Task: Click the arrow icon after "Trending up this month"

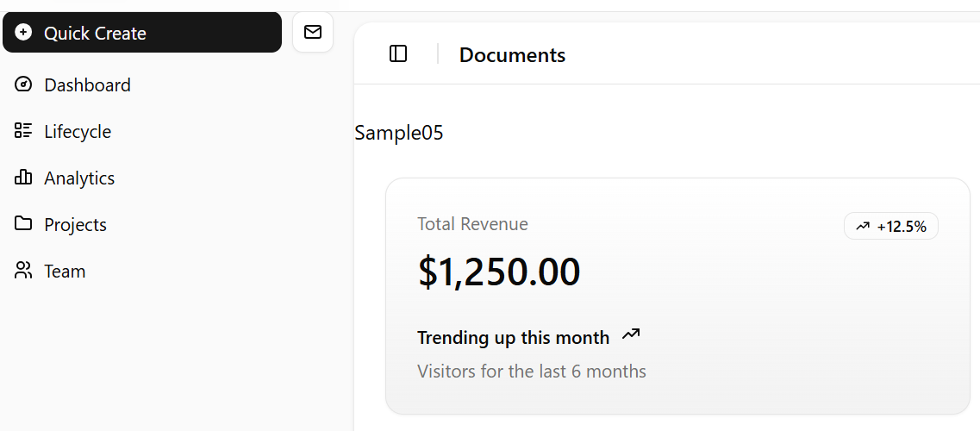Action: click(x=631, y=334)
